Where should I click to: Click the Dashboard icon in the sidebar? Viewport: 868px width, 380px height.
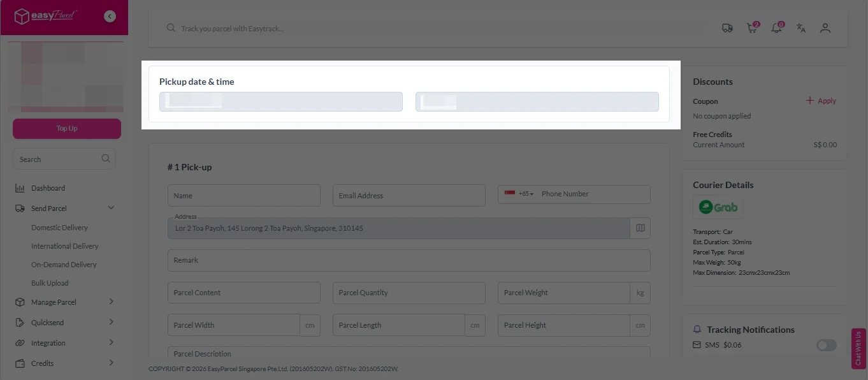tap(20, 187)
